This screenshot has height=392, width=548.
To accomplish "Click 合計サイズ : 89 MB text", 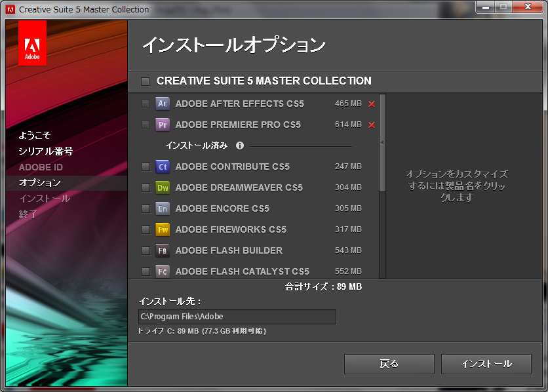I will point(323,287).
